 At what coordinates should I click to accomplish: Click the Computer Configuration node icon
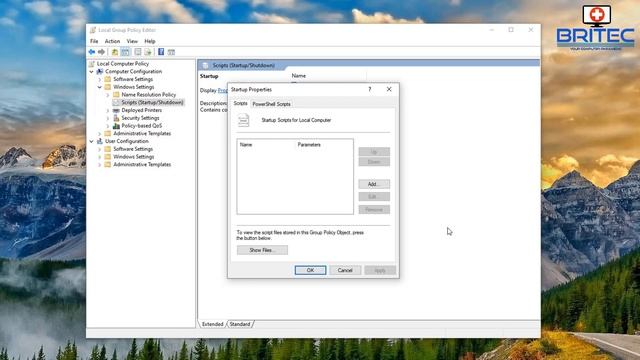pyautogui.click(x=100, y=71)
